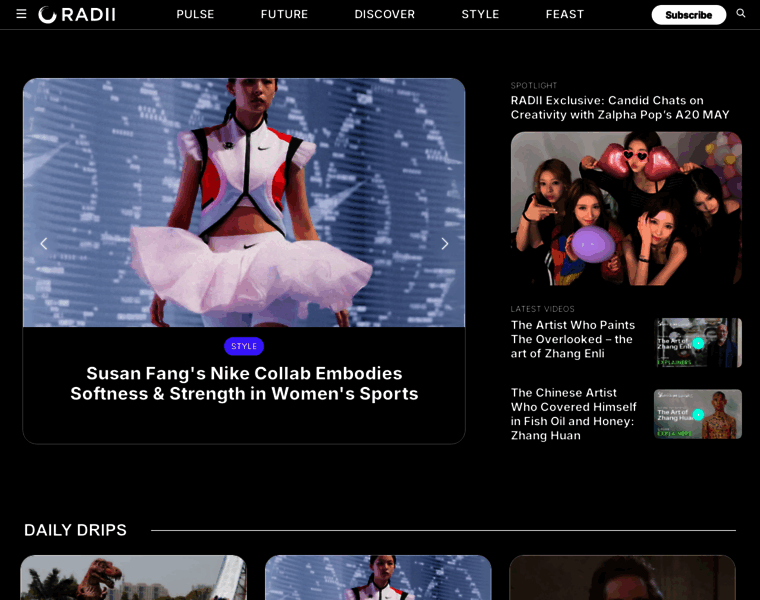Open the dinosaur Daily Drips card image
The height and width of the screenshot is (600, 760).
coord(133,578)
